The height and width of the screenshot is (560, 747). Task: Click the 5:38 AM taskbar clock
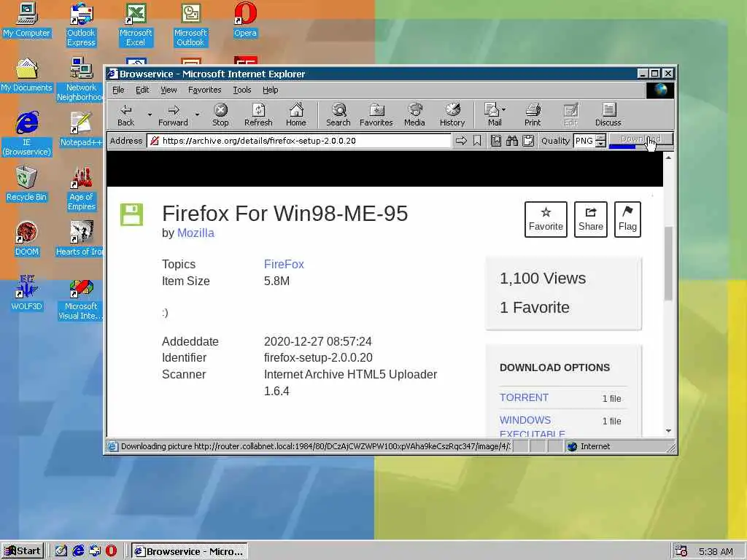pos(716,551)
